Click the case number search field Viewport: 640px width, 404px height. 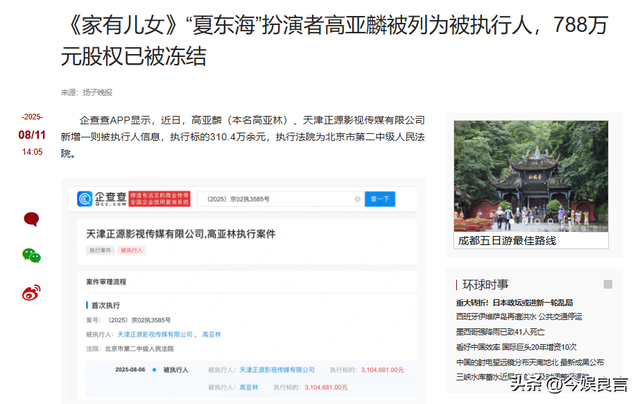281,199
